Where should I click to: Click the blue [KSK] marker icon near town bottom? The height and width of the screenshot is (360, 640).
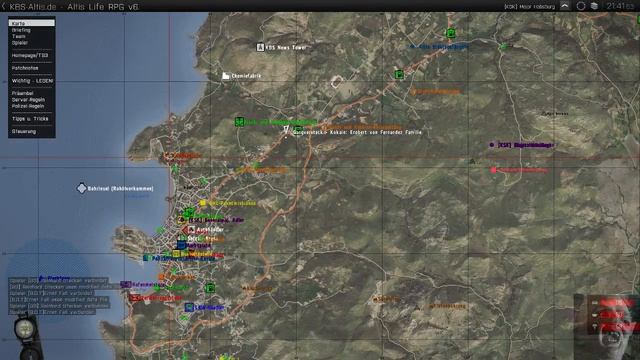click(x=189, y=307)
